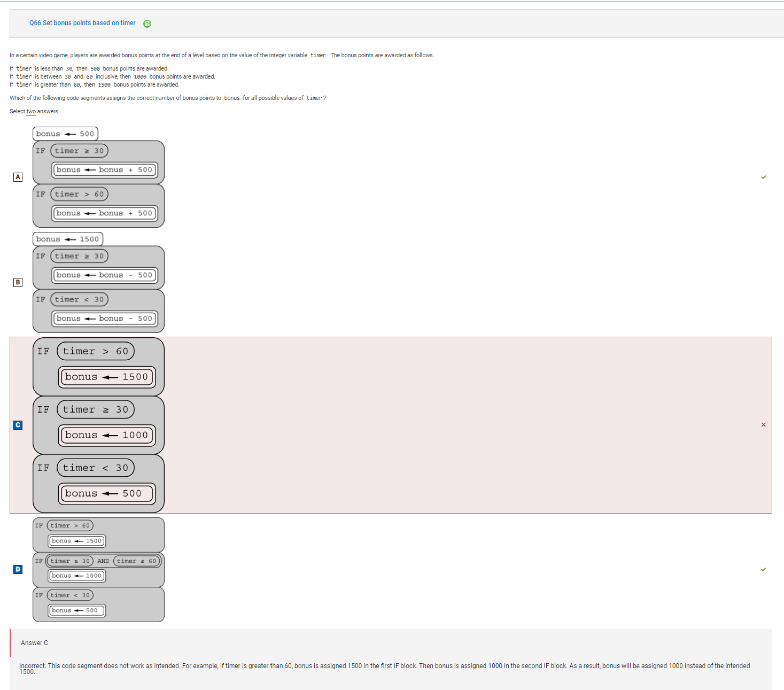Click red X mark for answer C

coord(763,425)
